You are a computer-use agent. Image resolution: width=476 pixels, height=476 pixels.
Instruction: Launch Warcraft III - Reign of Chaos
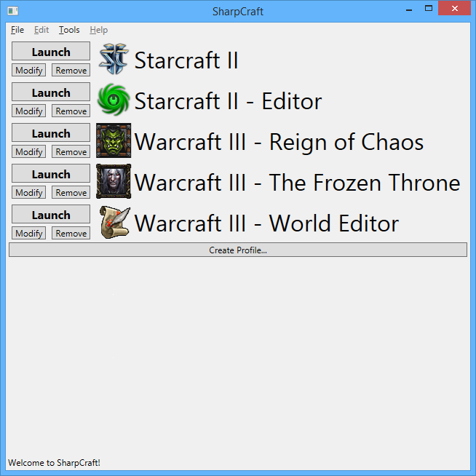click(51, 132)
